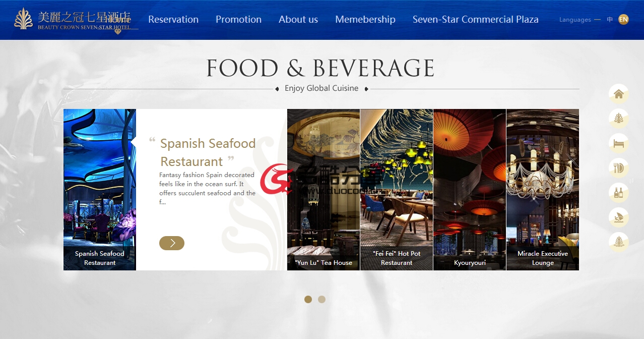Open the windsurfing recreation icon
The height and width of the screenshot is (339, 644).
(619, 217)
